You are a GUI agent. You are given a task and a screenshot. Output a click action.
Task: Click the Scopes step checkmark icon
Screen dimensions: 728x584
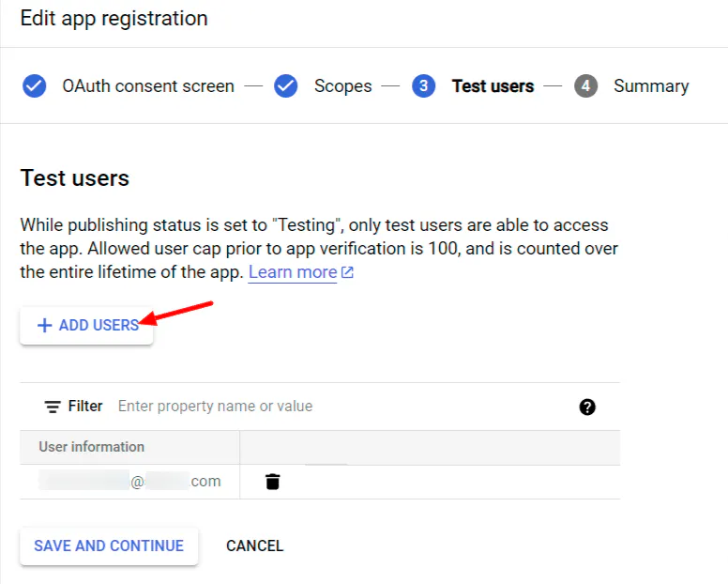click(x=286, y=86)
